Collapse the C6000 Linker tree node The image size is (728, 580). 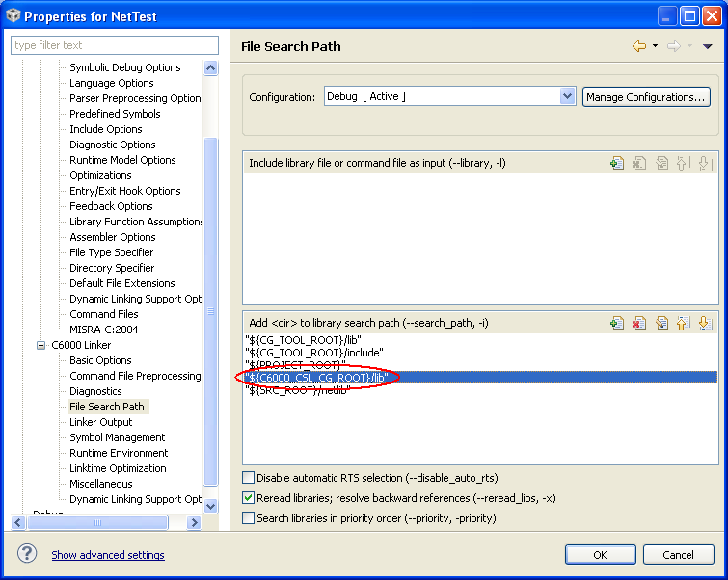tap(40, 345)
